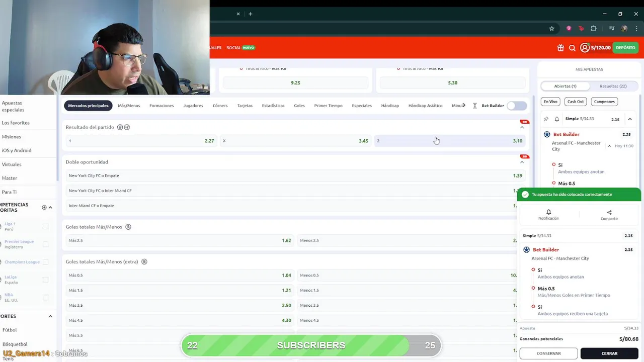This screenshot has height=362, width=644.
Task: Open the browser extensions puzzle icon
Action: (593, 29)
